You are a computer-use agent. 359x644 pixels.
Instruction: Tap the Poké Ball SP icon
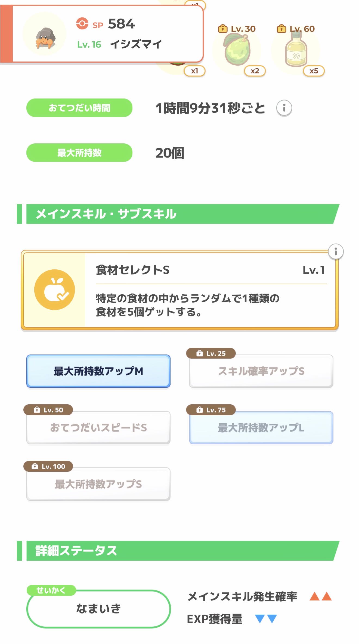point(82,23)
